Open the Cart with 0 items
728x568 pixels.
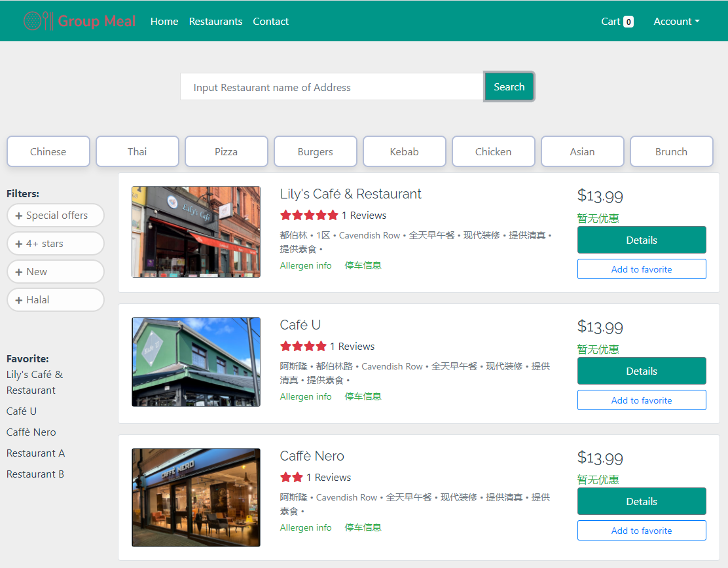[617, 22]
